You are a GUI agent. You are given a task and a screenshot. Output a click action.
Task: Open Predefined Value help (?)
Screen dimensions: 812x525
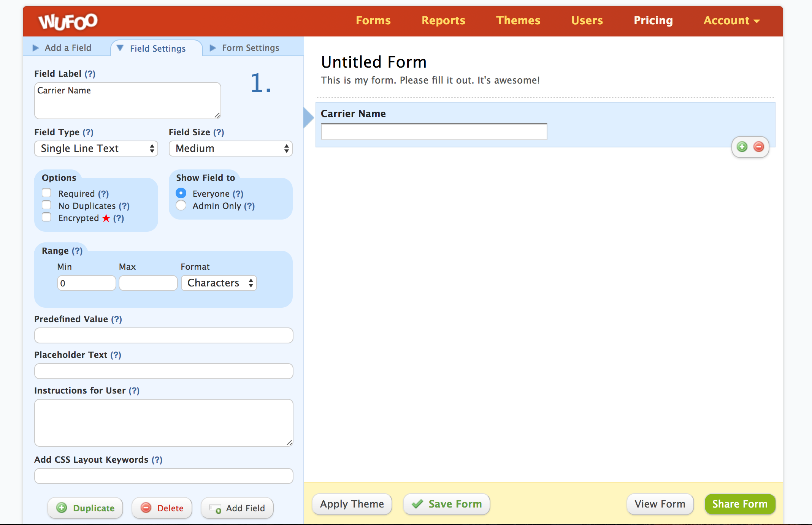[x=116, y=319]
